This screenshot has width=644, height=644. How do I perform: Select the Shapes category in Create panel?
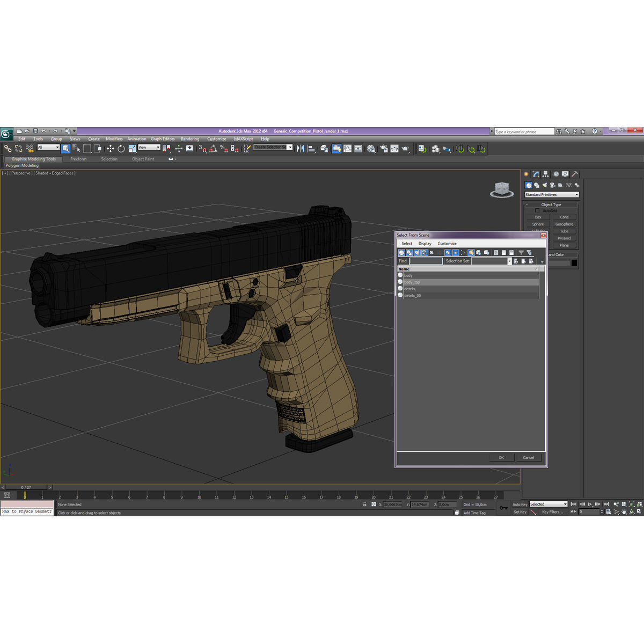[x=536, y=185]
